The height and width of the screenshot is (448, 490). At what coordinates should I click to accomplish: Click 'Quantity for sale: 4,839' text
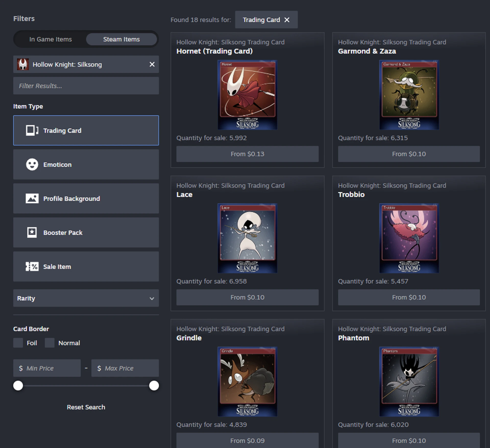(x=211, y=425)
